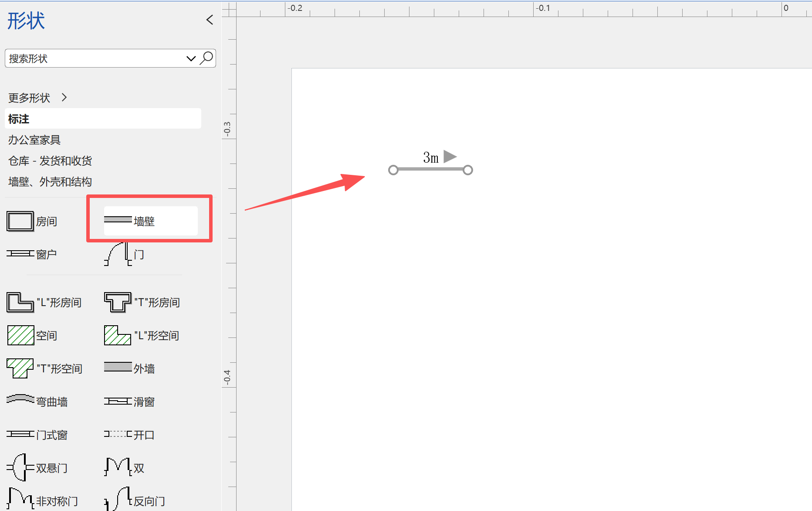The height and width of the screenshot is (511, 812).
Task: Click the 形状 panel title
Action: [26, 21]
